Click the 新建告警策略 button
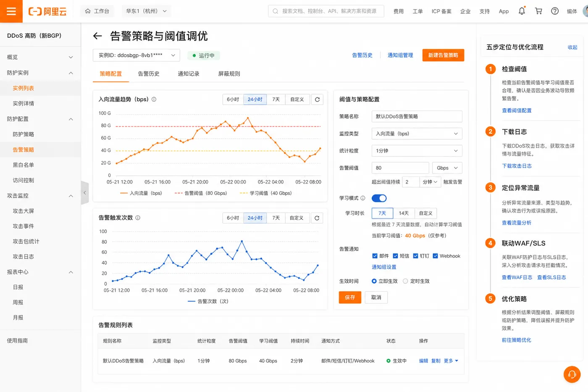588x392 pixels. [x=443, y=55]
